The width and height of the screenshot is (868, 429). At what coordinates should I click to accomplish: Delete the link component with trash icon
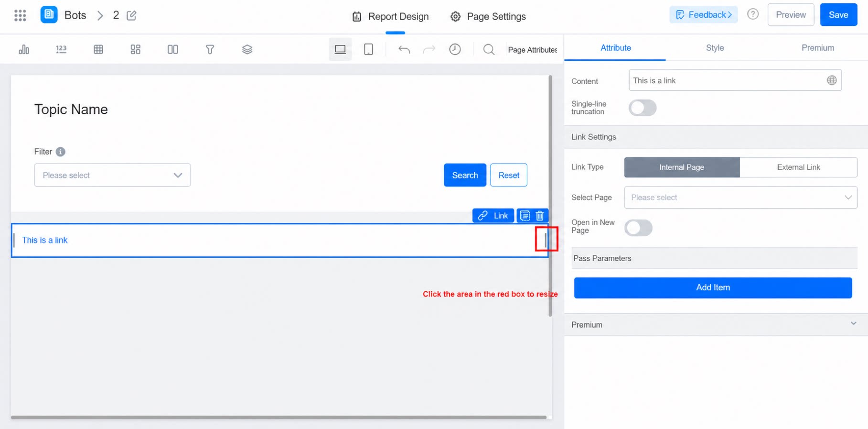(540, 216)
